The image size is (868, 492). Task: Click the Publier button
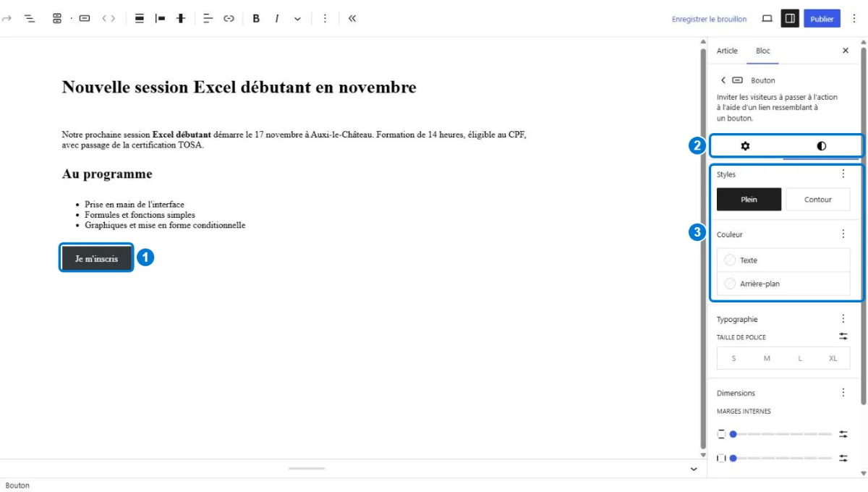822,19
